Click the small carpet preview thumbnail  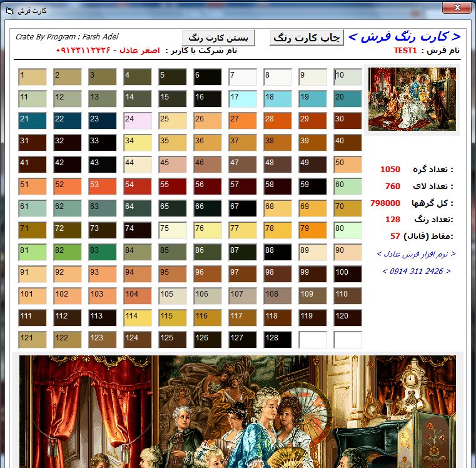click(x=413, y=99)
